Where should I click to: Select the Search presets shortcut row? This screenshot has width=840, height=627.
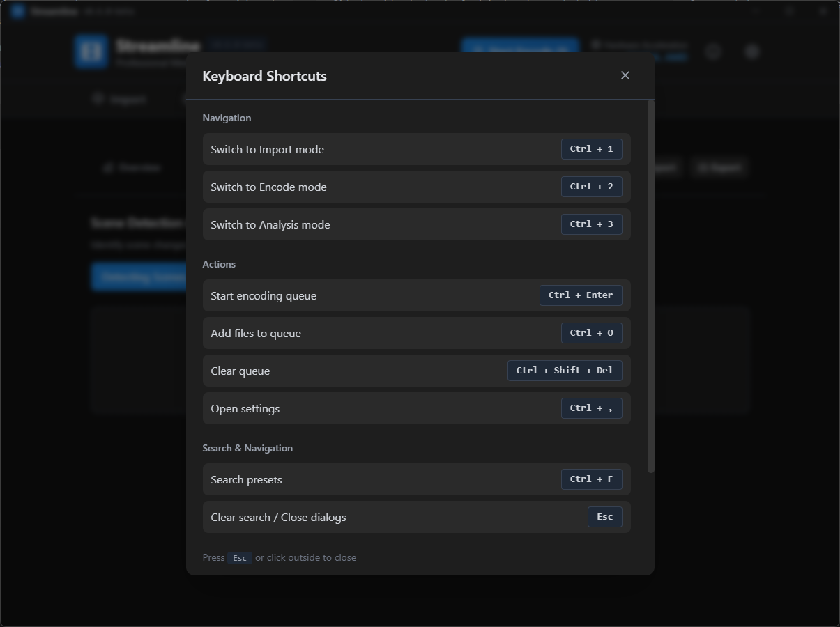416,479
